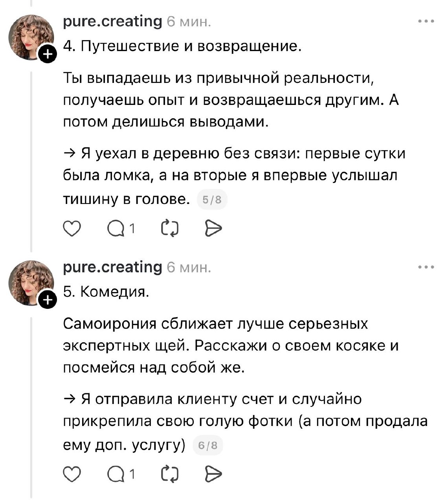Tap the 6/8 thread counter badge

(208, 446)
